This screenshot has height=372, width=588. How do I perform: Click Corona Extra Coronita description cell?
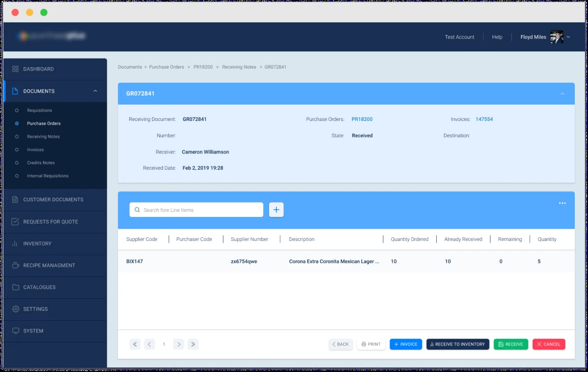pos(334,262)
